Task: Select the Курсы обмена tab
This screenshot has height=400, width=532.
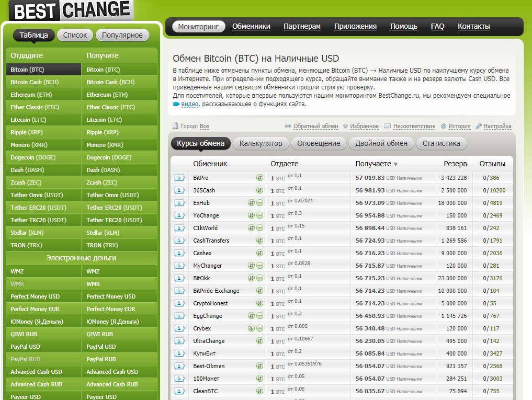Action: pos(200,143)
